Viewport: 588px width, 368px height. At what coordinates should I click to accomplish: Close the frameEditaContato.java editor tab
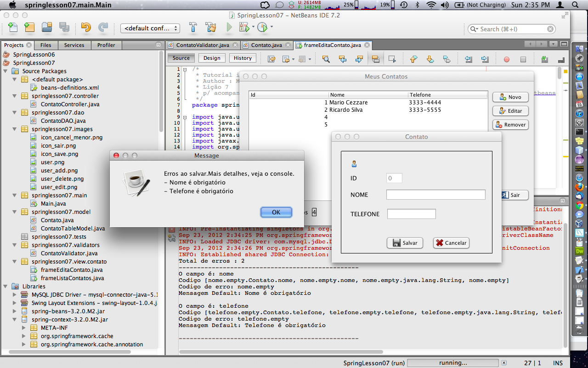click(367, 45)
